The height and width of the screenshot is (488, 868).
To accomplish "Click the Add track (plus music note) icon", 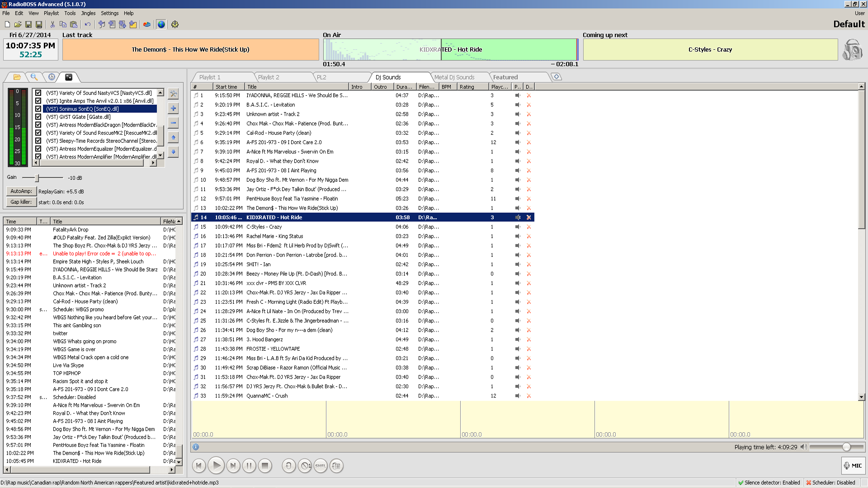I will point(102,24).
